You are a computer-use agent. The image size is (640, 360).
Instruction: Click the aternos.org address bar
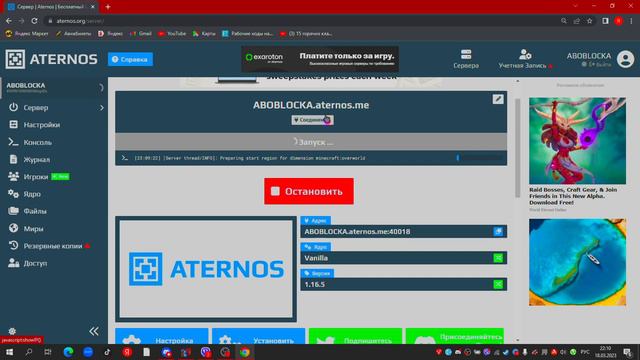click(302, 21)
